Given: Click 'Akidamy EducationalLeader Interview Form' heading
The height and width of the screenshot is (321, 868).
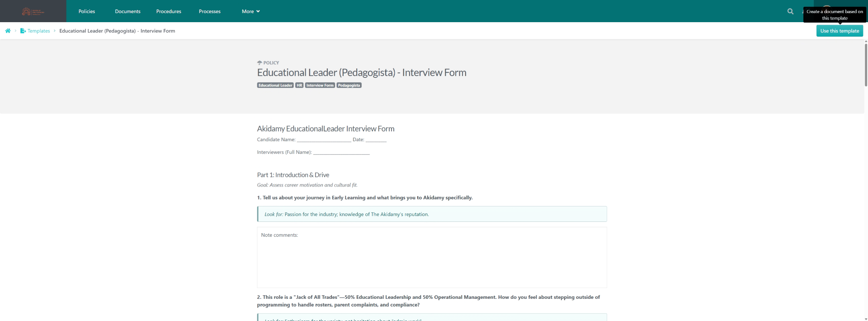Looking at the screenshot, I should coord(325,129).
